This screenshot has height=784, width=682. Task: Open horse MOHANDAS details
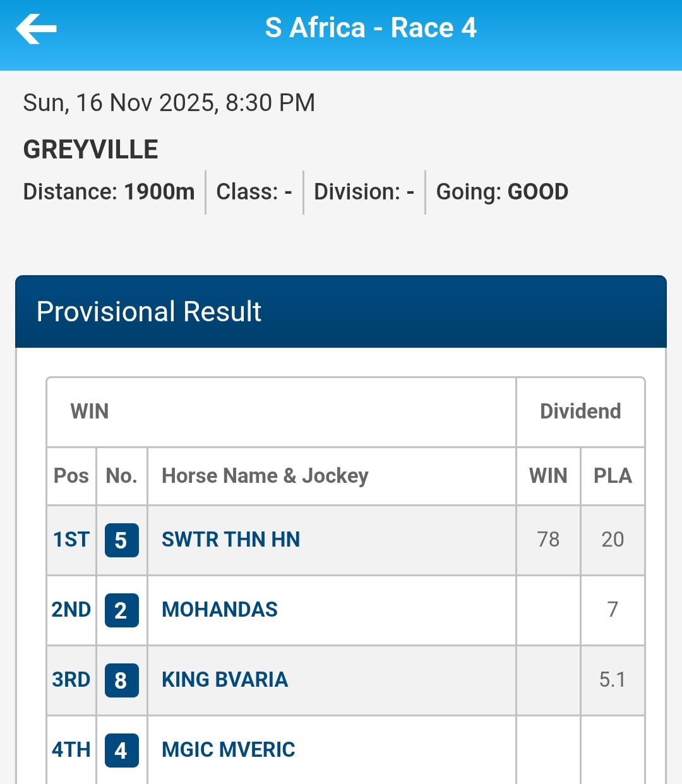219,610
